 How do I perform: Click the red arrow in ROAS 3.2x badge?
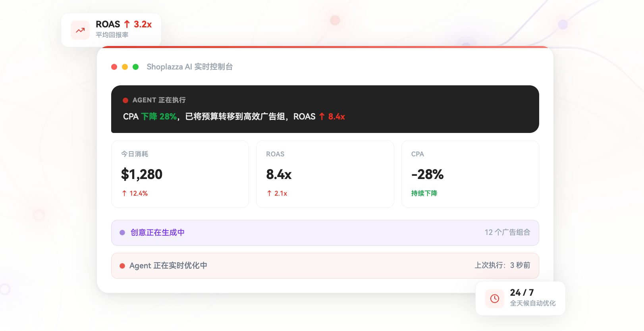pyautogui.click(x=127, y=24)
